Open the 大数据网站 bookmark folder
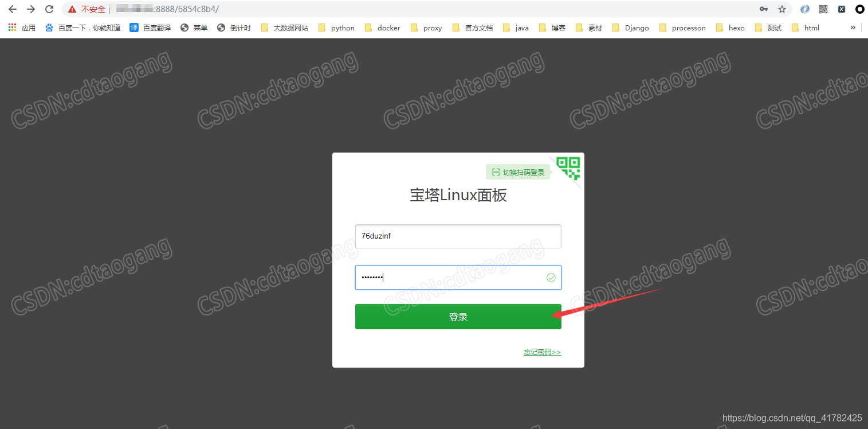868x429 pixels. (x=284, y=28)
